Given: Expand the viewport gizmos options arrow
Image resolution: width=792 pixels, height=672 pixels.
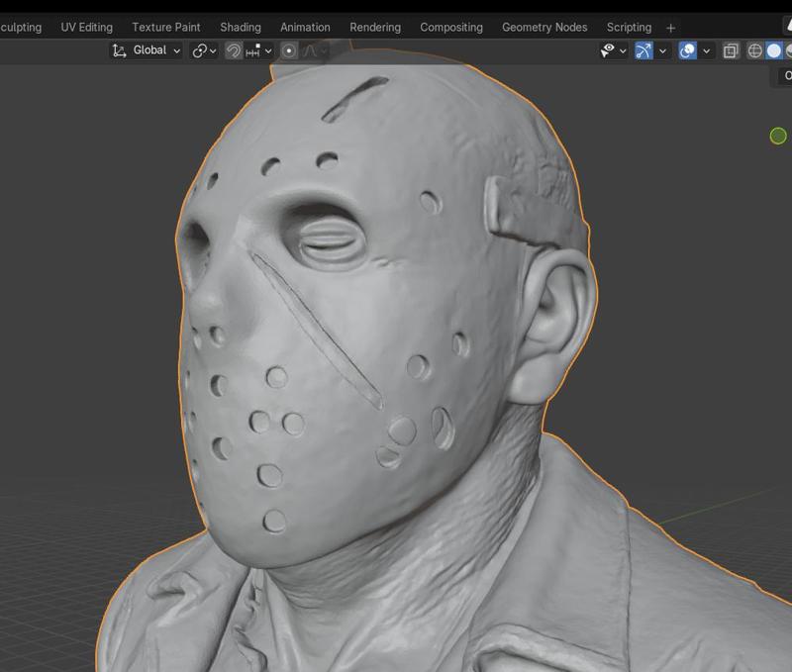Looking at the screenshot, I should click(x=663, y=50).
